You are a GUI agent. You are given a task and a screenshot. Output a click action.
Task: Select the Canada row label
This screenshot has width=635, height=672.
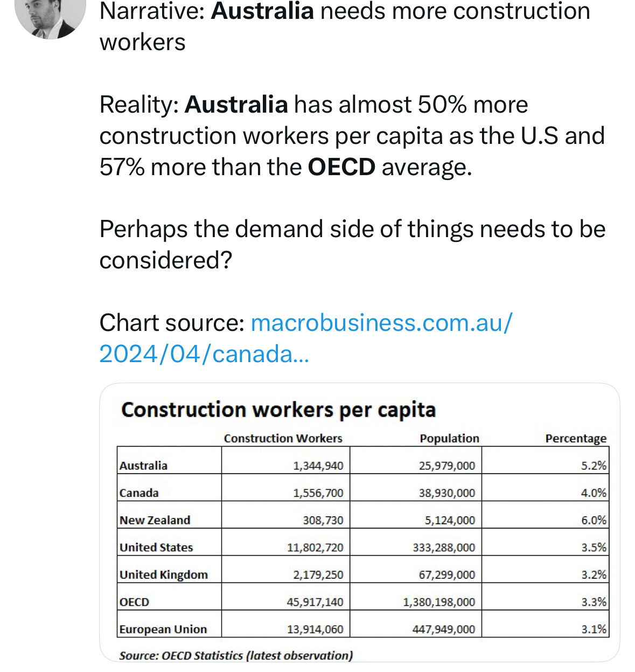pyautogui.click(x=139, y=493)
